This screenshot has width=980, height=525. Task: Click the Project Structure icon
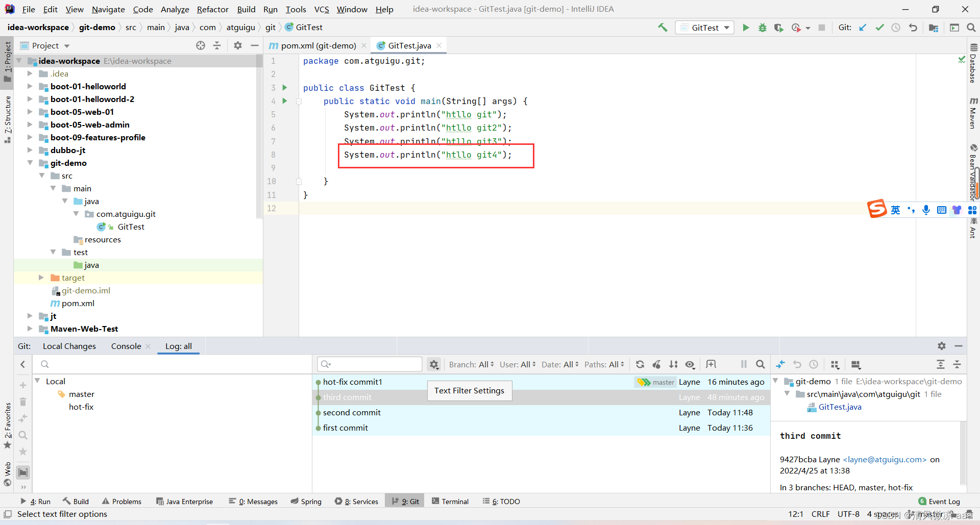(934, 28)
